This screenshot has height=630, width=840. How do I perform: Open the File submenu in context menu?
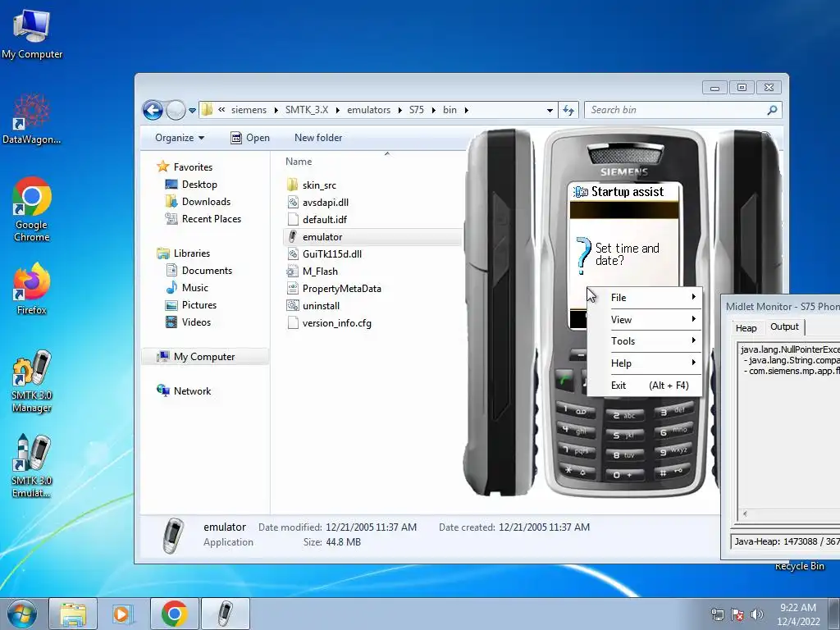click(645, 297)
